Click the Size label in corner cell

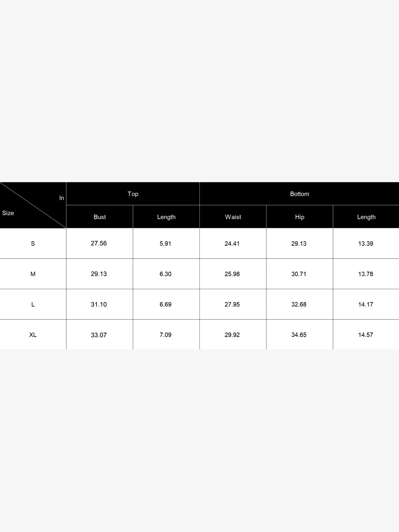point(8,213)
